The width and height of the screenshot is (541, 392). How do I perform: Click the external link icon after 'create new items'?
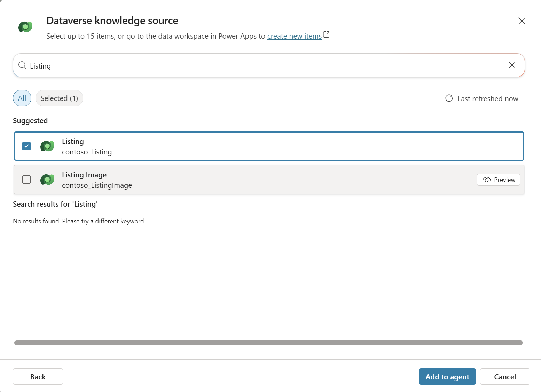point(326,34)
